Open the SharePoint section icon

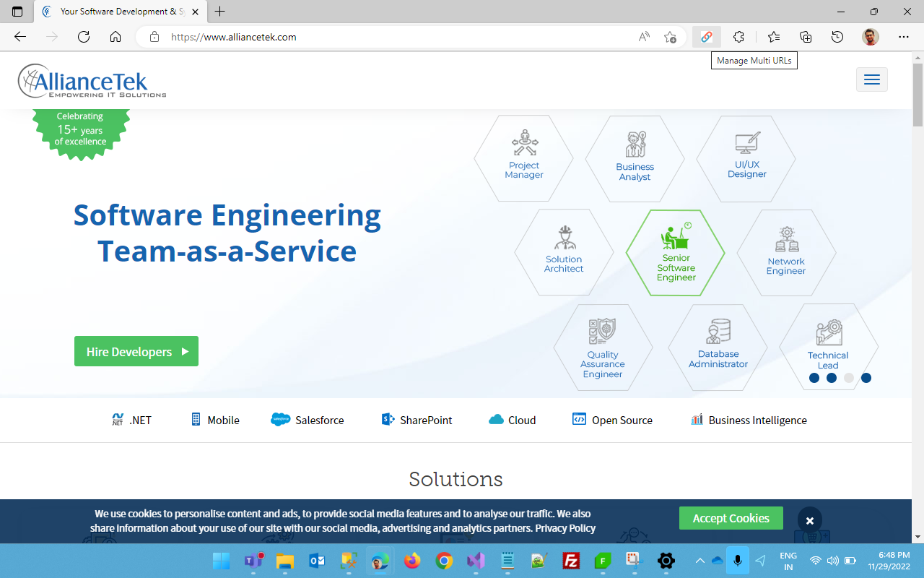point(388,419)
